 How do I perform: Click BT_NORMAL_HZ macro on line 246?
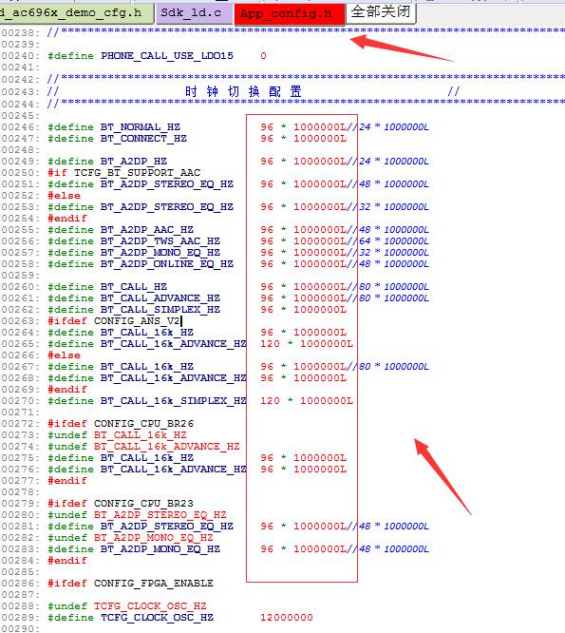[x=140, y=127]
